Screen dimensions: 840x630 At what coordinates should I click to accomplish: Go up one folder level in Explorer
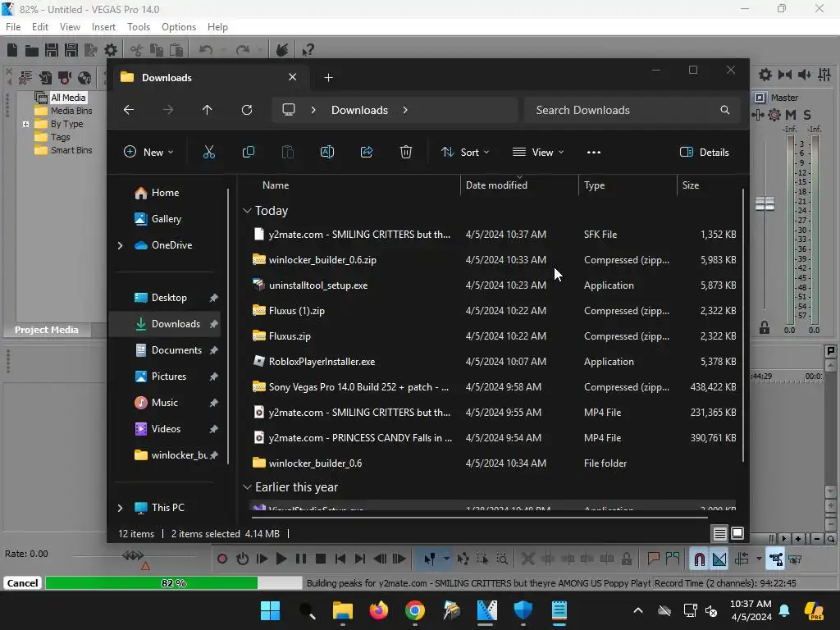click(208, 110)
